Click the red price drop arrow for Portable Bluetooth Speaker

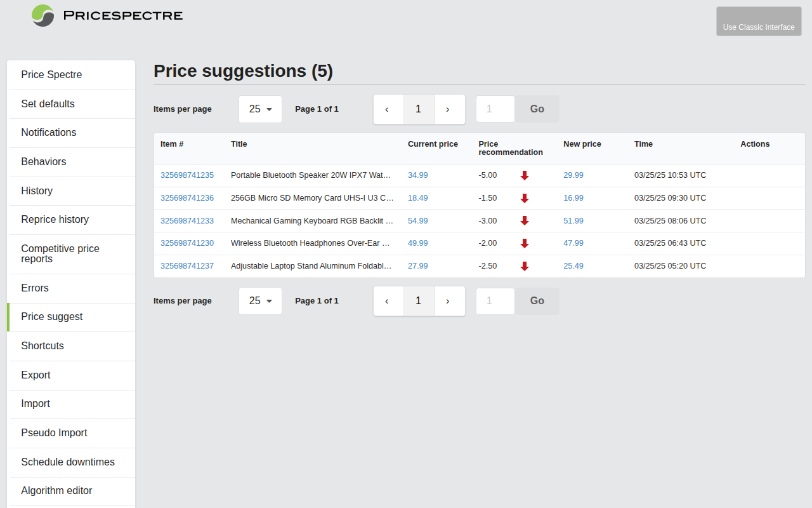524,175
